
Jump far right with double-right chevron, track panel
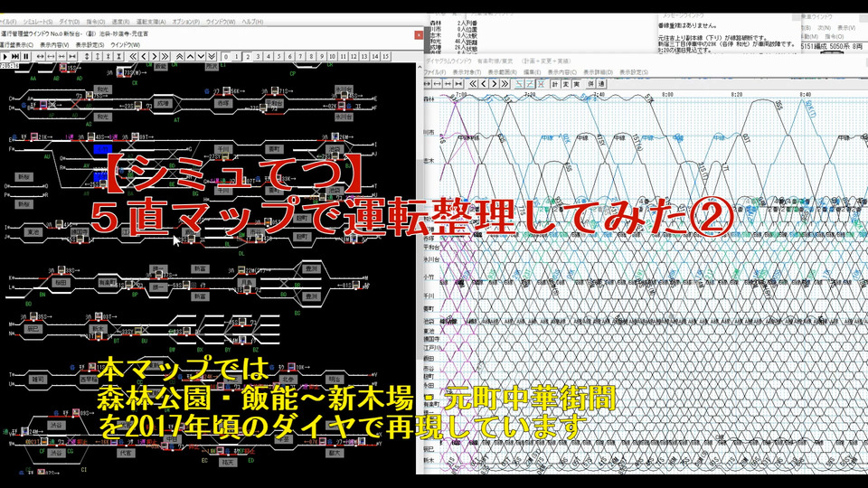point(165,56)
